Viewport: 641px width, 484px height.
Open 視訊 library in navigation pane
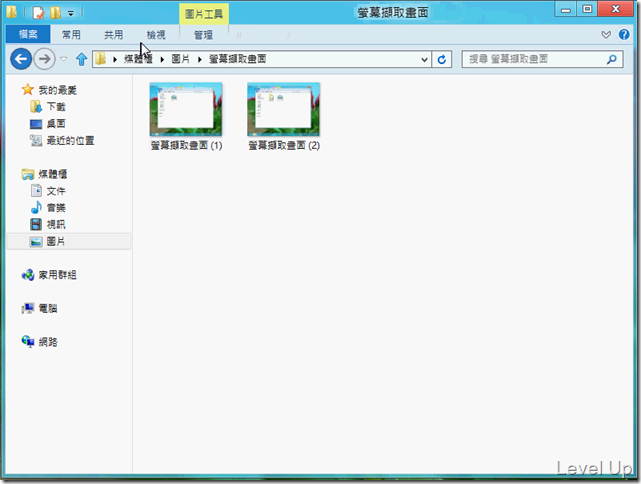tap(56, 224)
